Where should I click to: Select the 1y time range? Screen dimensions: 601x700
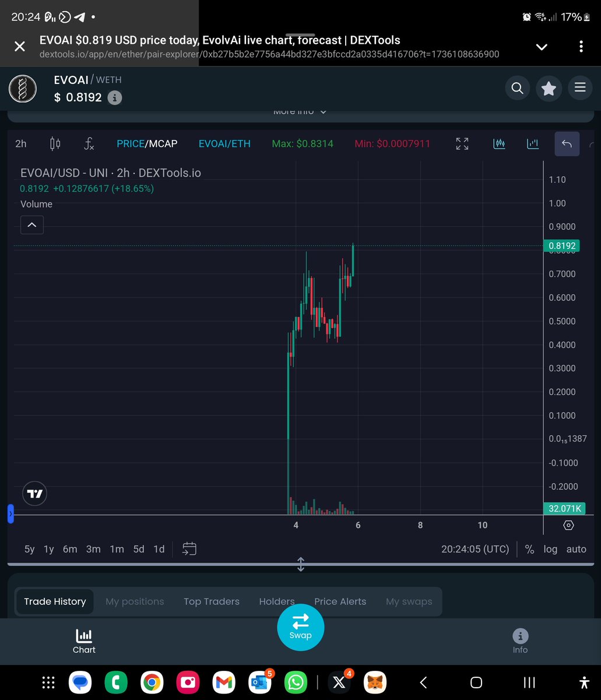pyautogui.click(x=49, y=549)
